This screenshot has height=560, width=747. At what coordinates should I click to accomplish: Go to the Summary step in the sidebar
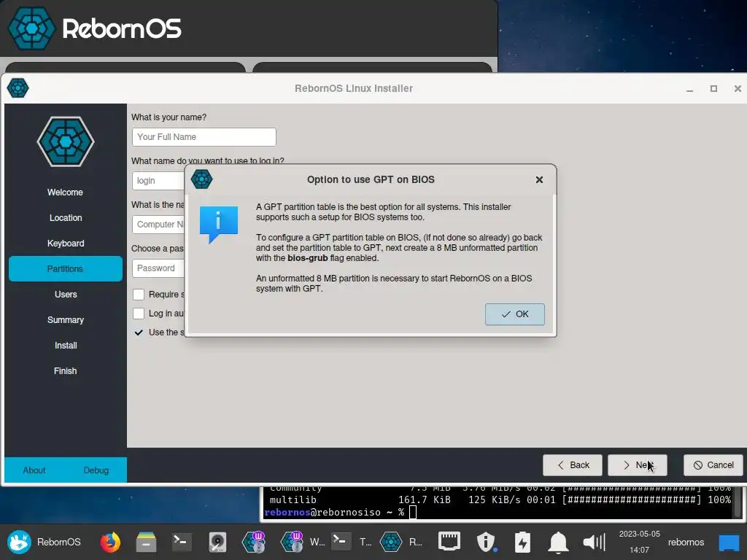65,320
